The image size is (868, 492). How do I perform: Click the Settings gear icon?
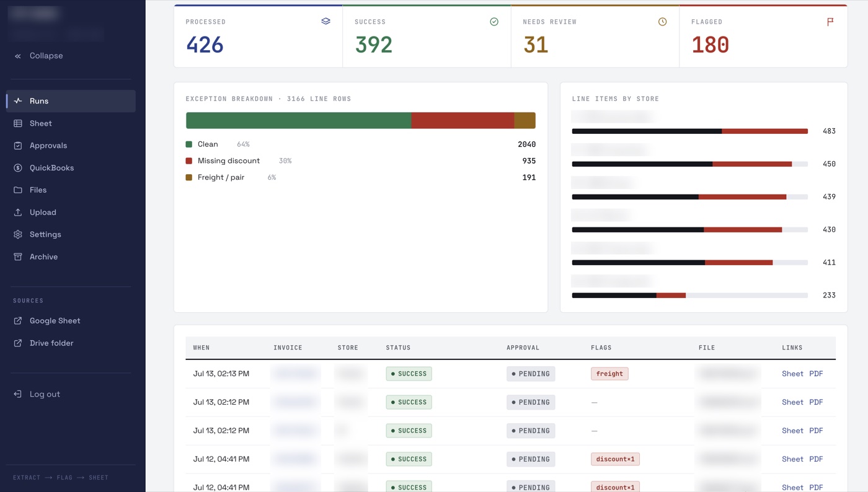click(x=18, y=235)
